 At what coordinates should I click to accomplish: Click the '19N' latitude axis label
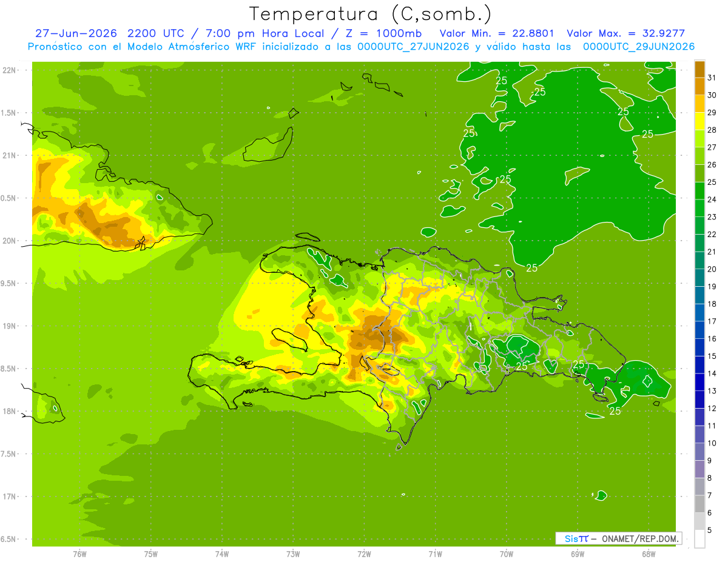9,326
